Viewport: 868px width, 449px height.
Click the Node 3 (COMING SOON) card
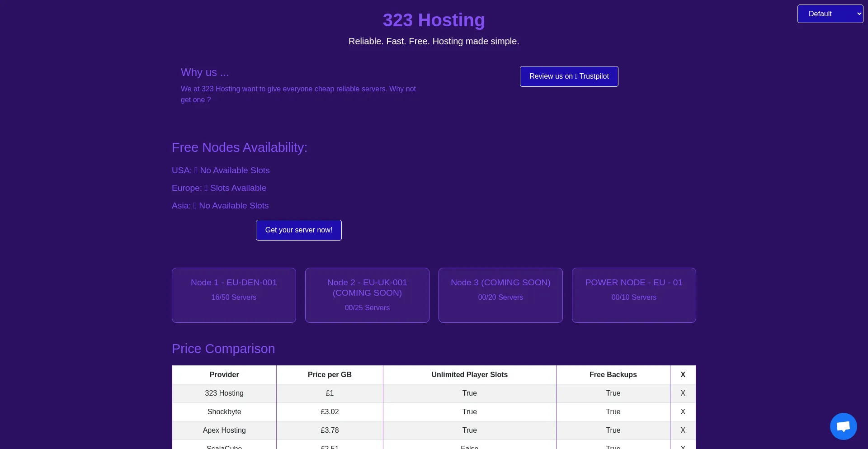click(500, 295)
